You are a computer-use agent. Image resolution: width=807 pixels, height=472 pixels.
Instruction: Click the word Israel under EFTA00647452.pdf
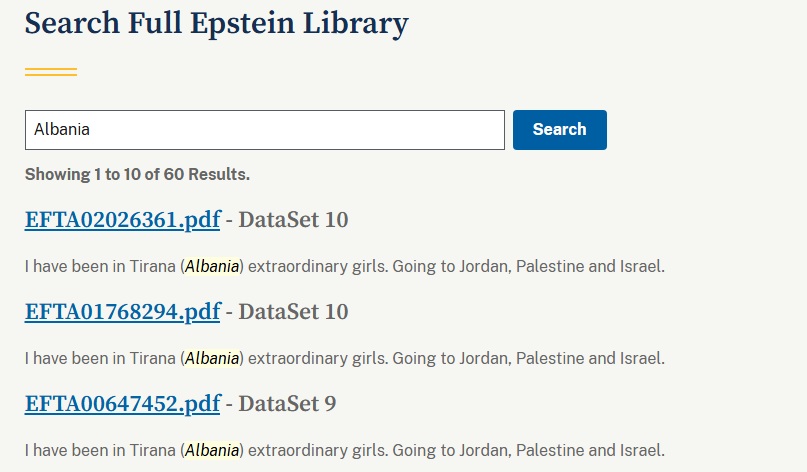pos(640,450)
